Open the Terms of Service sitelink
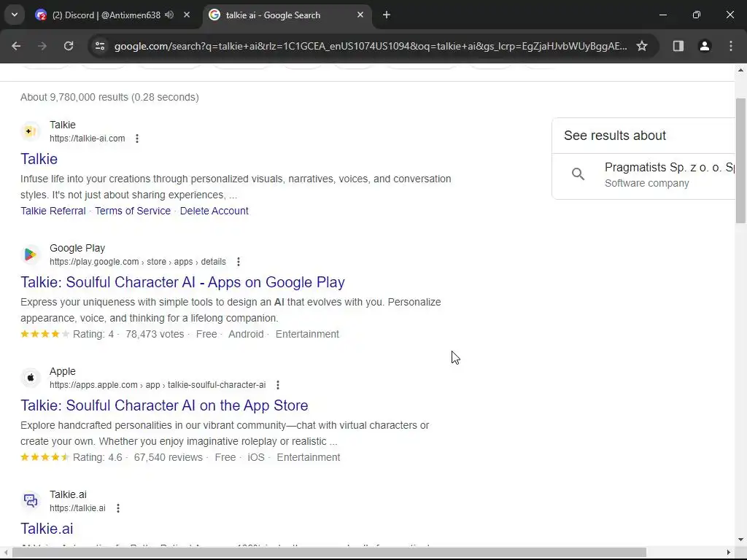Screen dimensions: 747x560 [133, 211]
